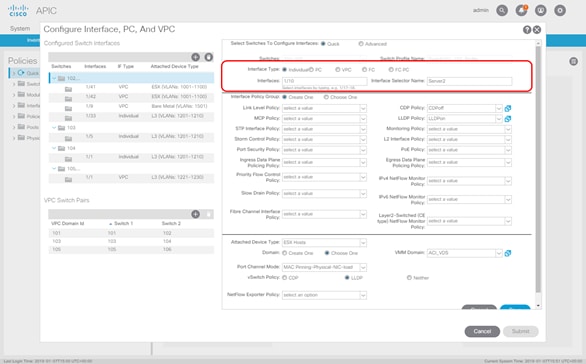Click the form's vertical scrollbar
586x364 pixels.
pyautogui.click(x=538, y=170)
